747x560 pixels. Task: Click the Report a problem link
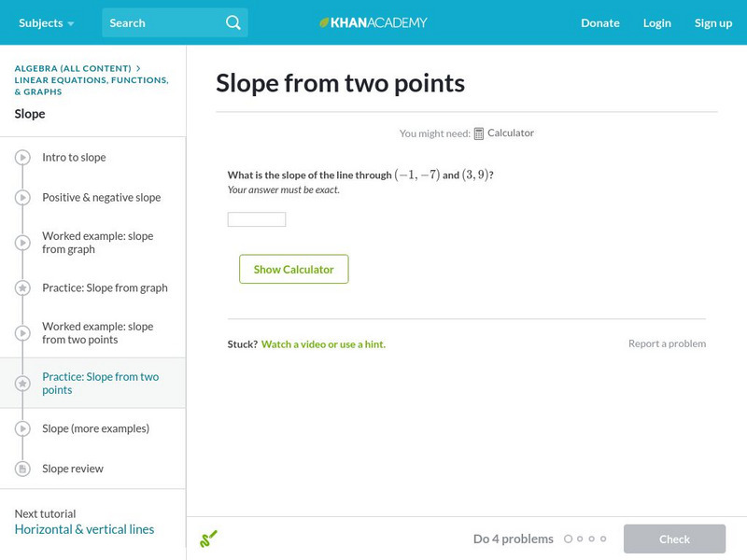[x=667, y=343]
